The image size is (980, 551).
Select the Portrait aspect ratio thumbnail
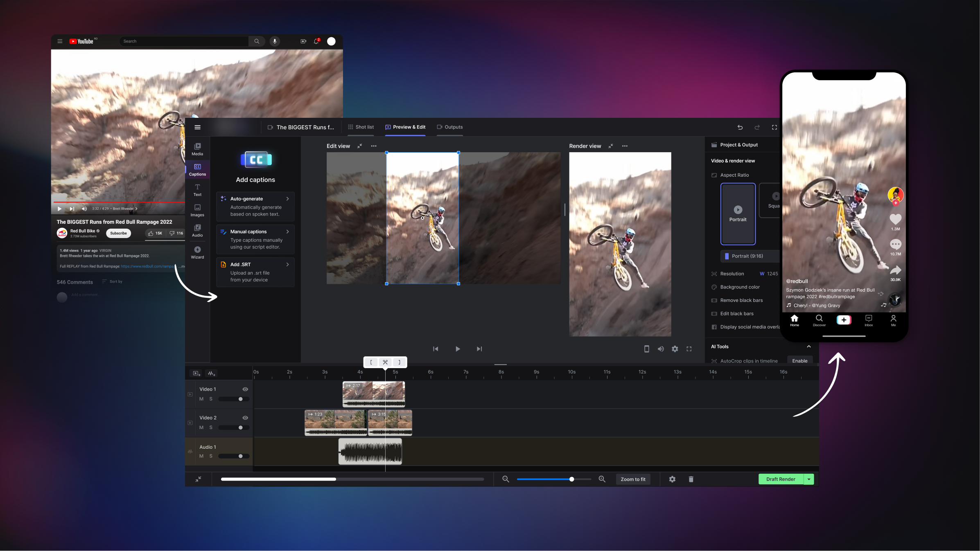tap(738, 214)
